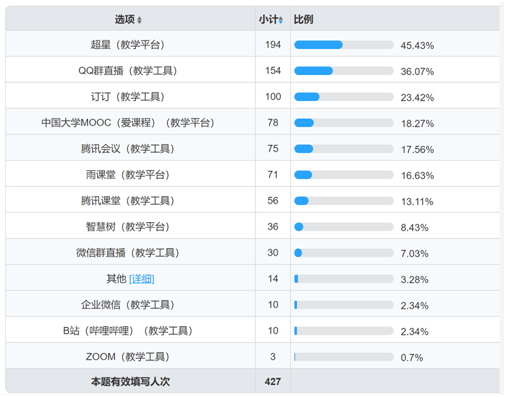Viewport: 506px width, 397px height.
Task: Select the 微信群直播（教学工具） row label
Action: tap(128, 253)
